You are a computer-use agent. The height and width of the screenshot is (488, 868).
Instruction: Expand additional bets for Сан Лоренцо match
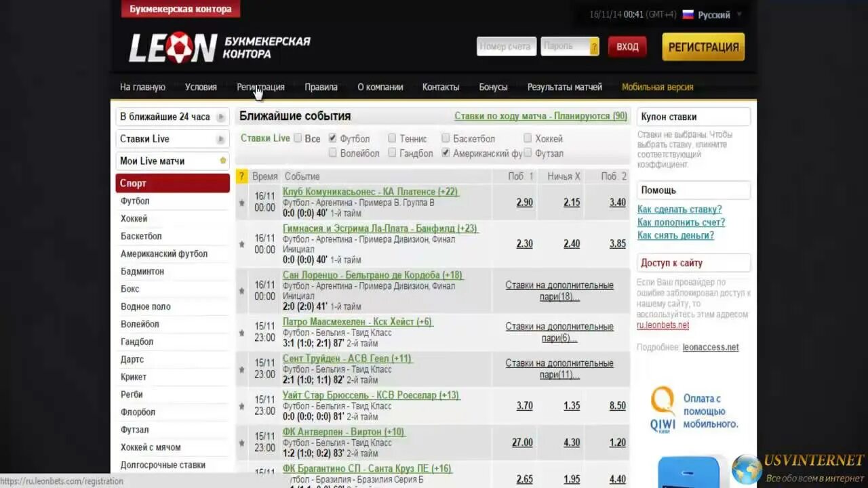559,291
